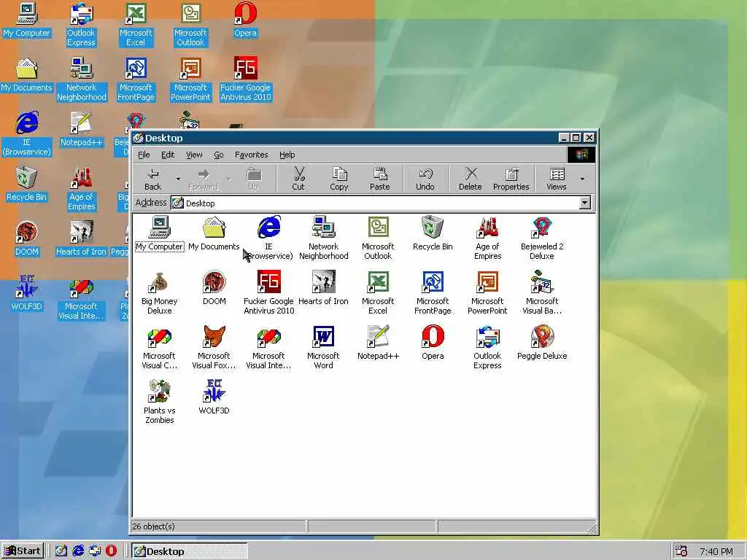Select WOLF3D icon on desktop background
Screen dimensions: 747x560
26,294
